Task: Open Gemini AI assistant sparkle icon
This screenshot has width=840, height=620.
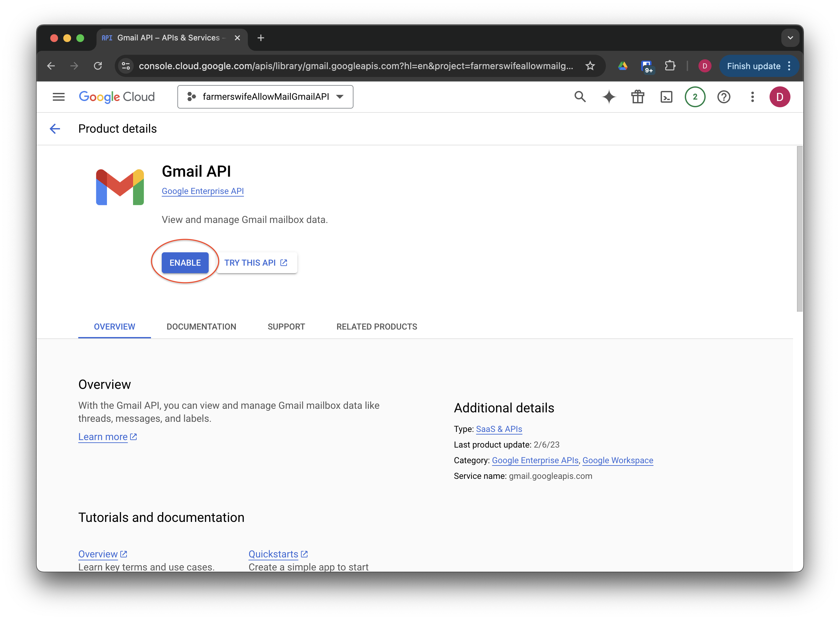Action: (x=609, y=97)
